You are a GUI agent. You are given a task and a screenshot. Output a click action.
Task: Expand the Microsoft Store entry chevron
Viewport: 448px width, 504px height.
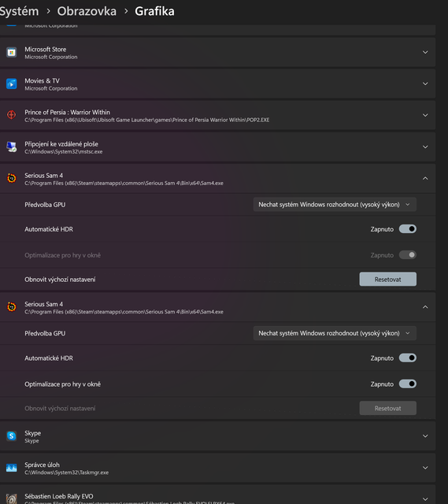coord(425,52)
